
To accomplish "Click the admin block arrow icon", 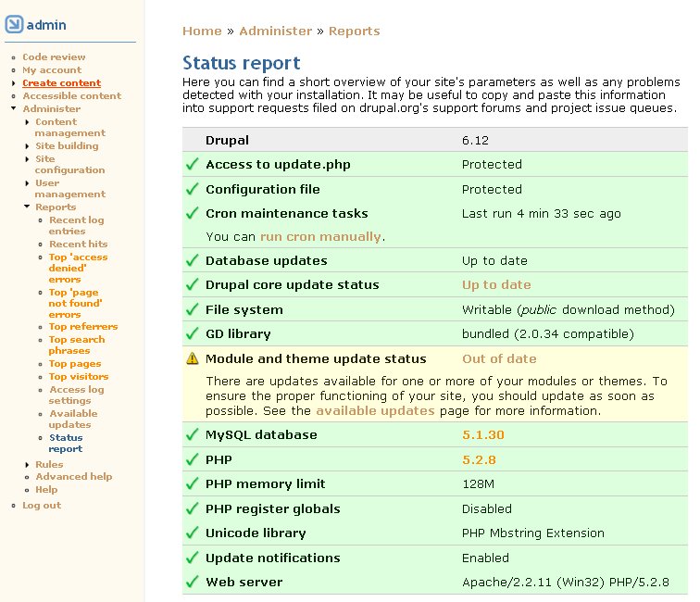I will tap(14, 24).
